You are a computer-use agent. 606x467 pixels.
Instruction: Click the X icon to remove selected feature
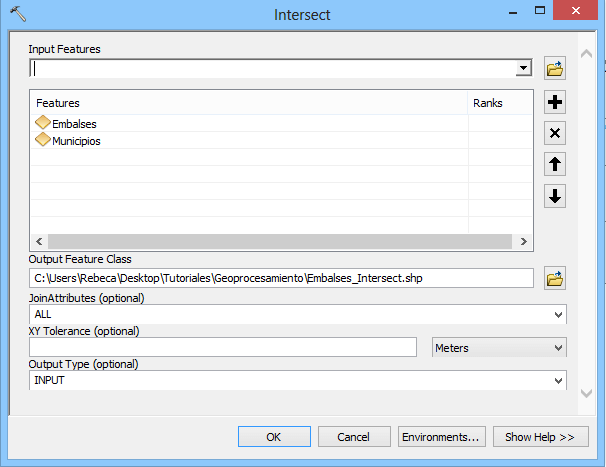point(555,134)
